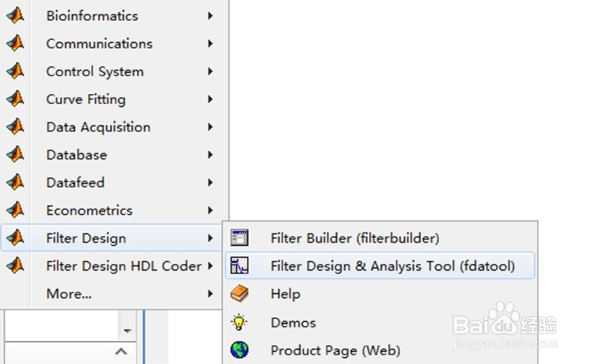This screenshot has height=364, width=590.
Task: Click the fdatool filter response icon
Action: click(x=240, y=265)
